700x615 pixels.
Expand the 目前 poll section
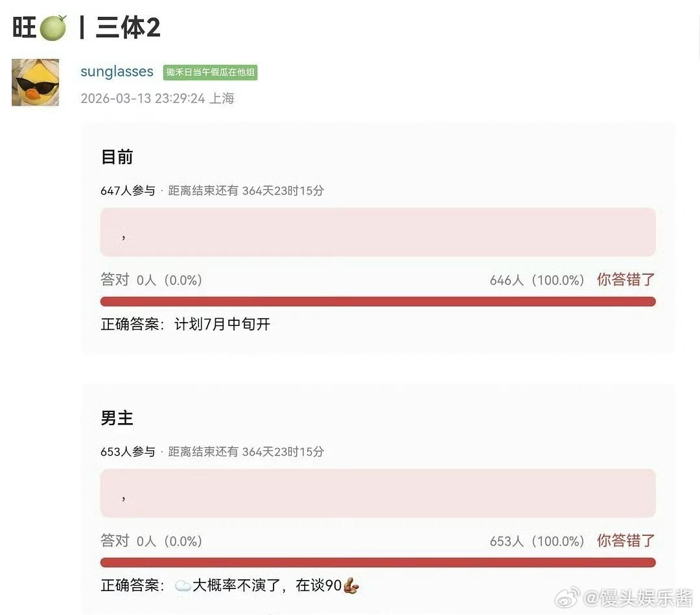(117, 157)
